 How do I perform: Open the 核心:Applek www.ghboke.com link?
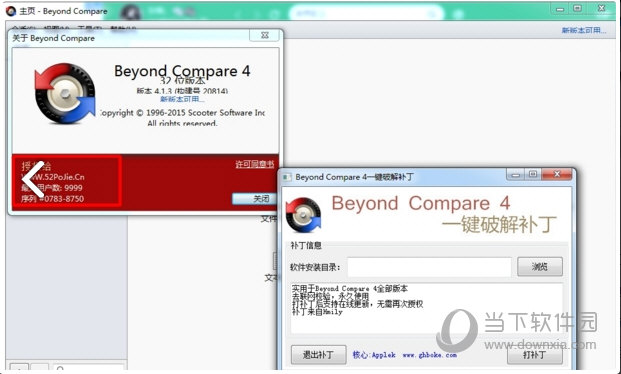tap(404, 355)
